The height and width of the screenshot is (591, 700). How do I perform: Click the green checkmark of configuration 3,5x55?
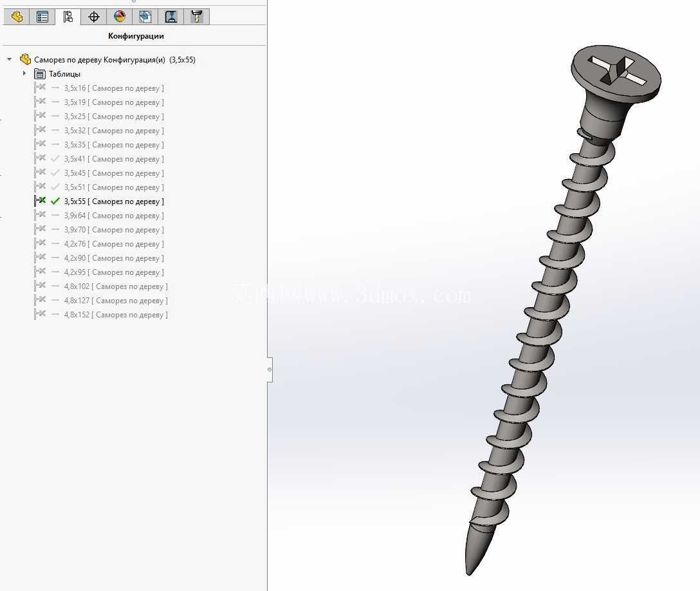click(55, 201)
